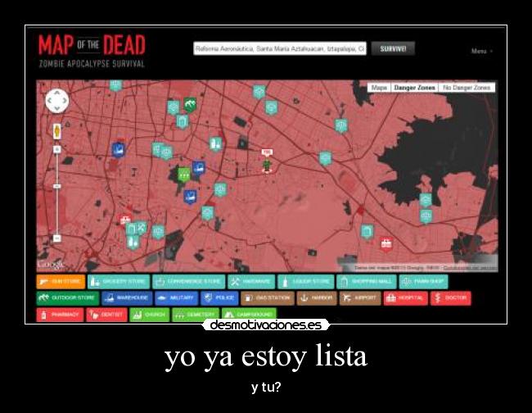The width and height of the screenshot is (532, 413).
Task: Click the green cemetery marker on map
Action: (184, 174)
